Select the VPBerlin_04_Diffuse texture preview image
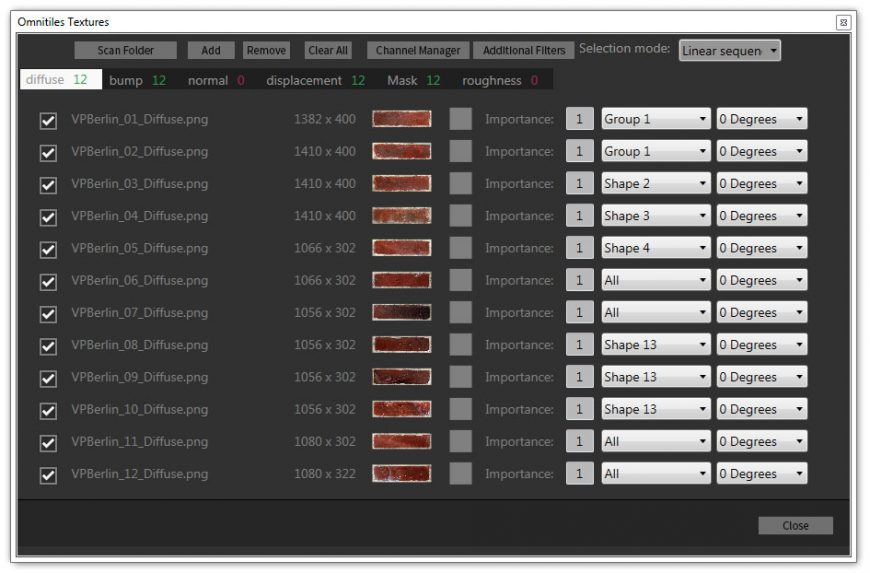The width and height of the screenshot is (870, 573). pos(401,216)
